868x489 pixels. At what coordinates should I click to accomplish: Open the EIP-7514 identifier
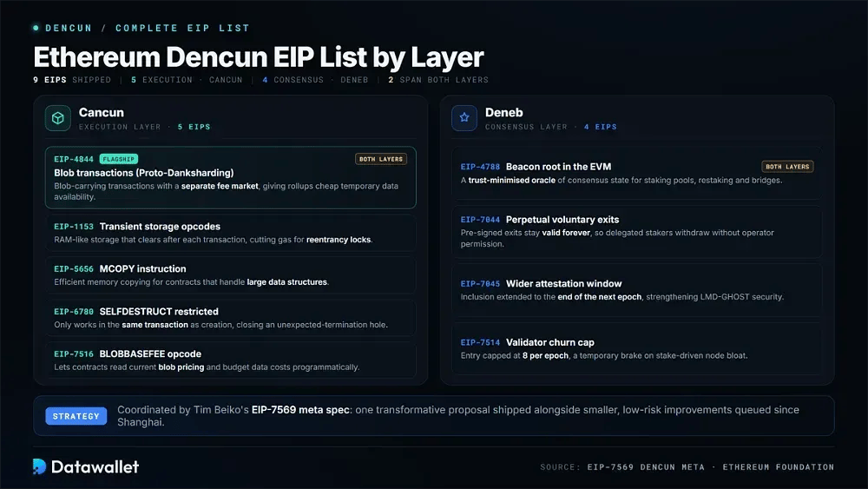point(480,343)
